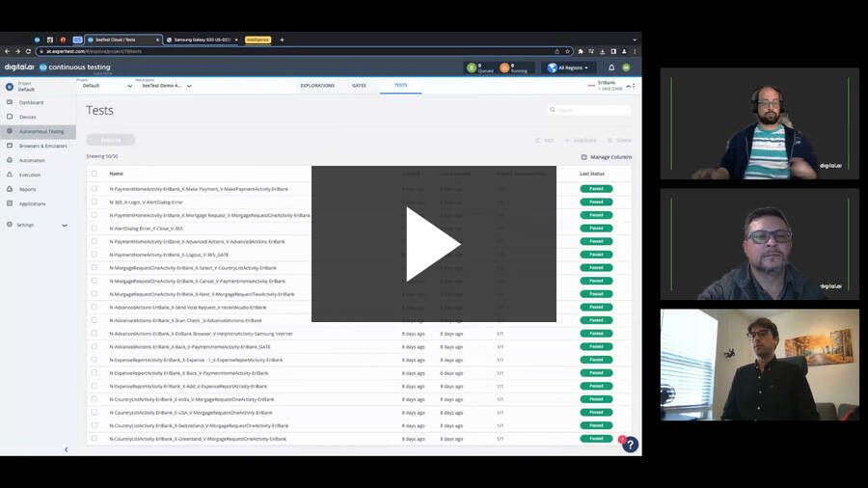868x488 pixels.
Task: Collapse the EriBank application panel chevron
Action: tap(628, 86)
